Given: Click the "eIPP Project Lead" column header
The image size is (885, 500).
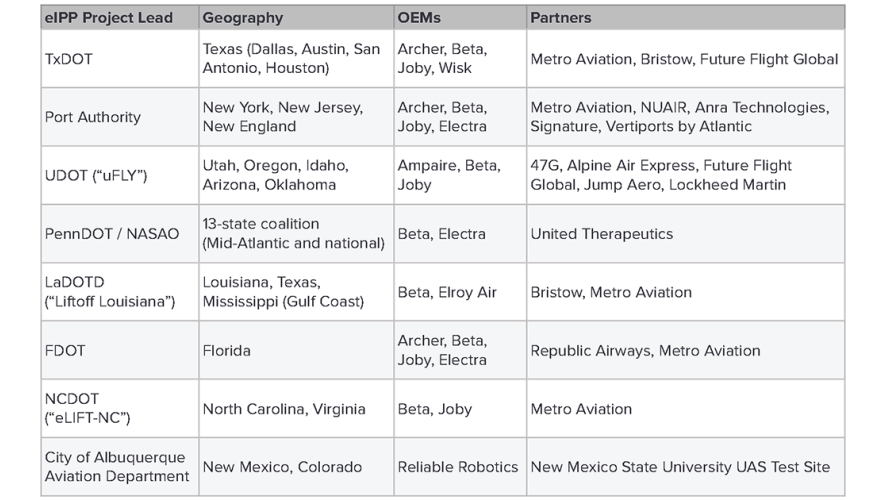Looking at the screenshot, I should (109, 17).
